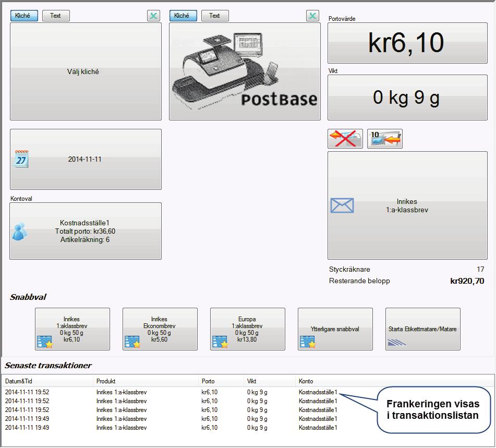Open the Kostnadsställe1 account selection button

(x=86, y=231)
